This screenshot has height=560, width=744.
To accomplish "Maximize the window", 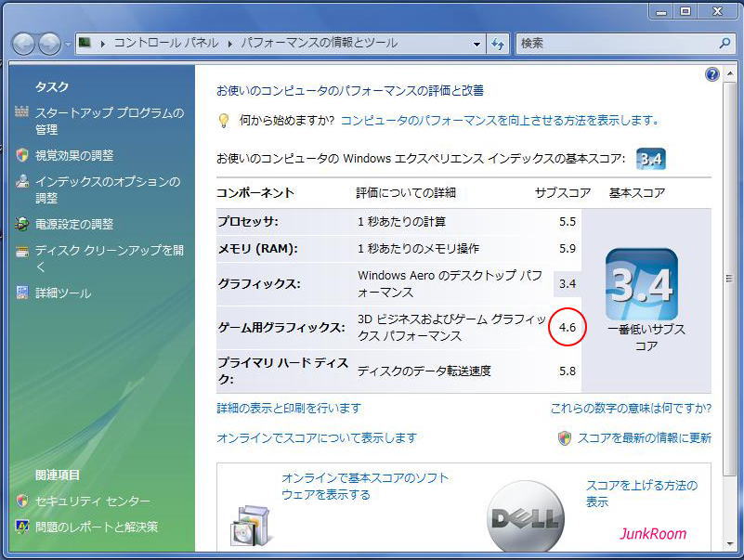I will point(685,11).
